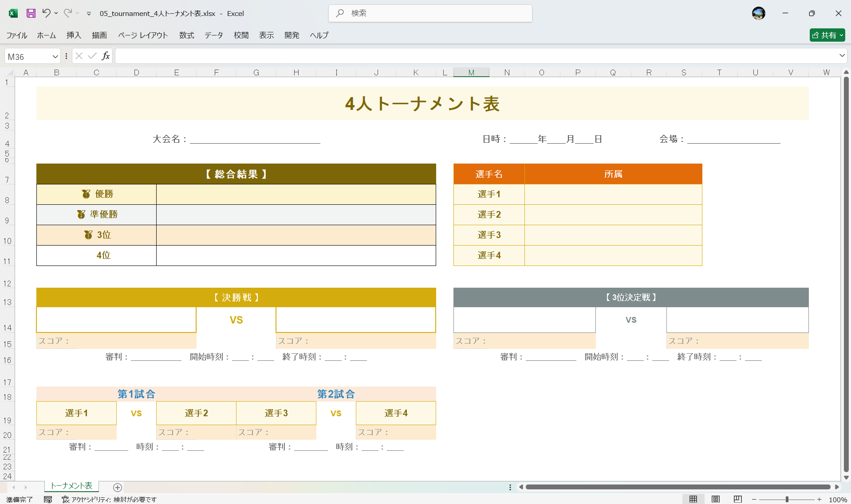The height and width of the screenshot is (504, 851).
Task: Open the Name Box dropdown
Action: (55, 56)
